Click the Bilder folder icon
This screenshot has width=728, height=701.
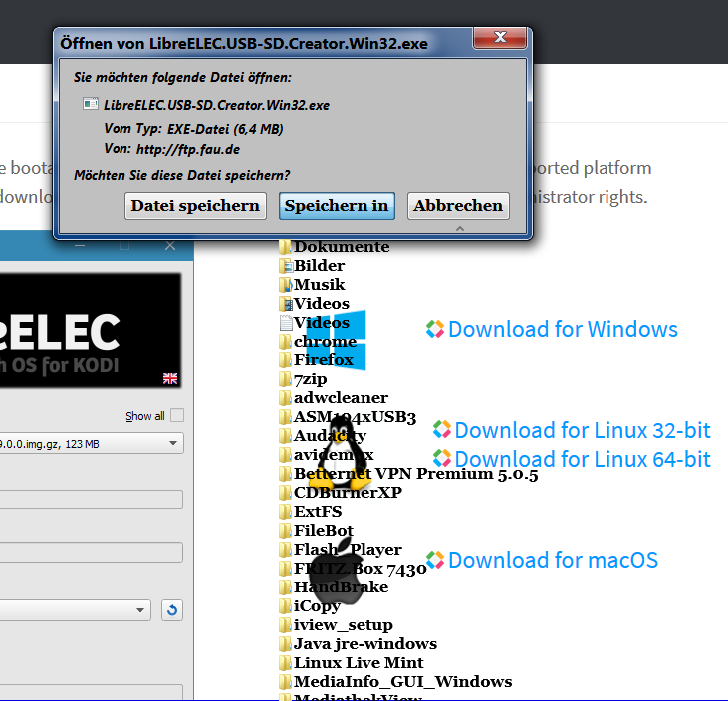pyautogui.click(x=286, y=266)
